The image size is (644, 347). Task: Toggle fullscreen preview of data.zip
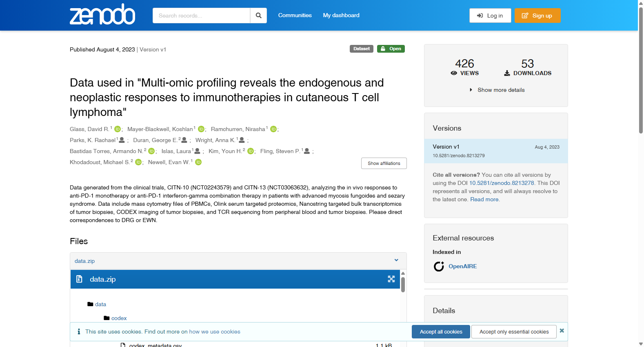click(391, 279)
